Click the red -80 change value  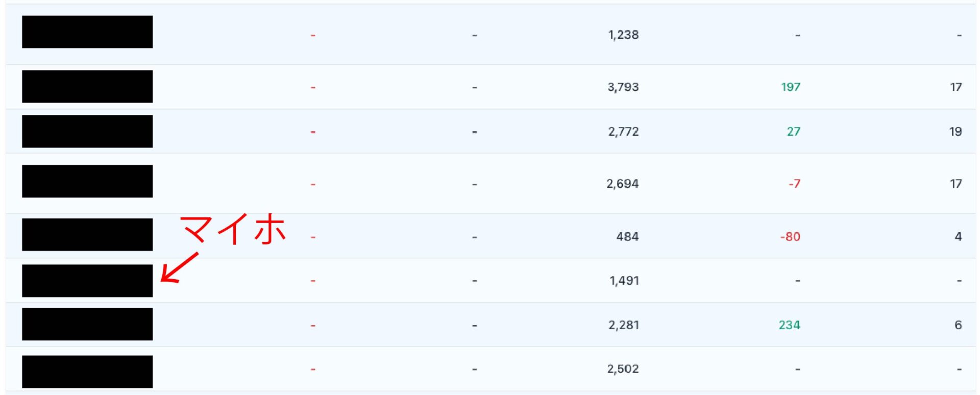tap(790, 237)
